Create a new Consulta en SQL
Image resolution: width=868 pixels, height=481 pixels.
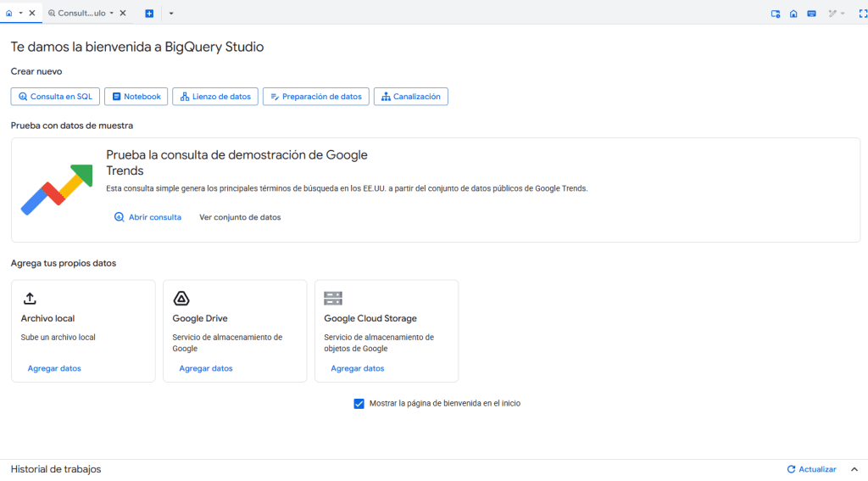[55, 97]
